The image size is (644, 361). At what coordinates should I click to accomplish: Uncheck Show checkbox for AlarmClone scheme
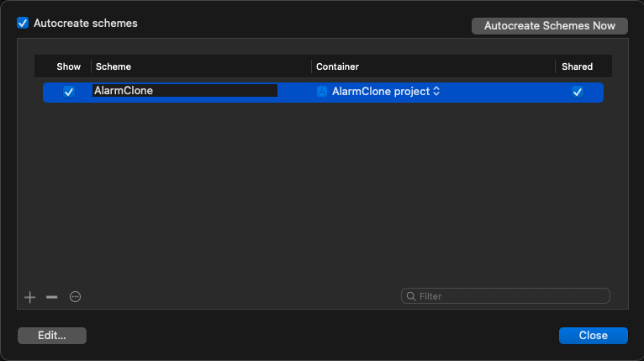click(69, 92)
